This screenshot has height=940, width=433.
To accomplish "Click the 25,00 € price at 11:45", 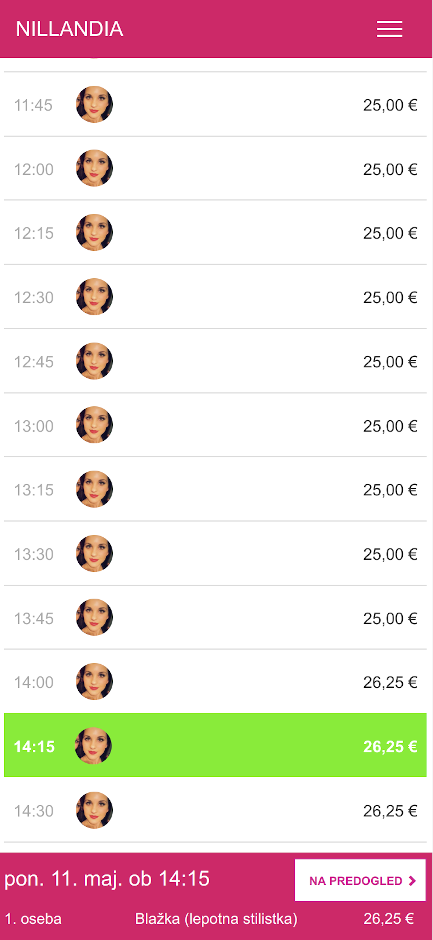I will click(390, 105).
